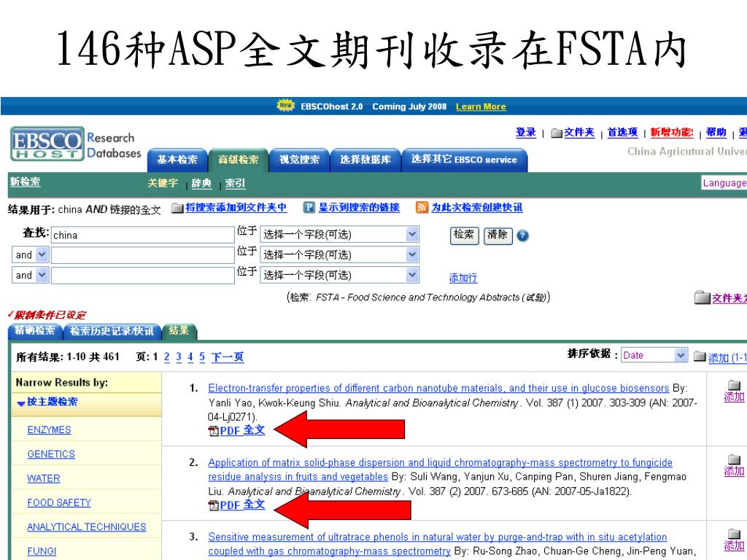Click the 添加行 add row link
Image resolution: width=747 pixels, height=560 pixels.
tap(463, 278)
